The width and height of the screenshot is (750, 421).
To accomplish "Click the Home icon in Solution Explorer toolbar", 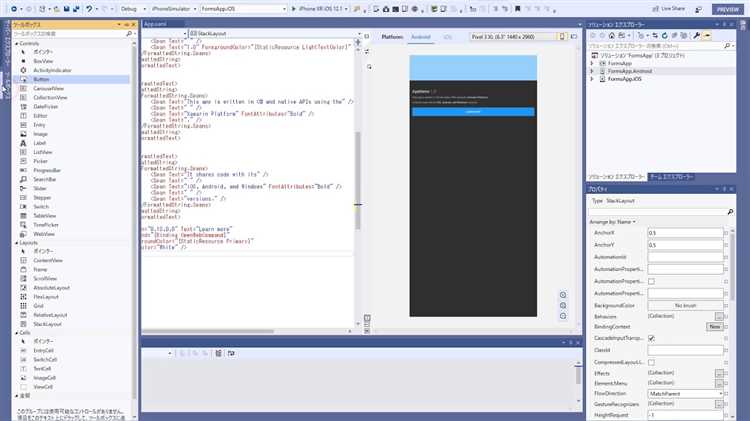I will point(611,35).
